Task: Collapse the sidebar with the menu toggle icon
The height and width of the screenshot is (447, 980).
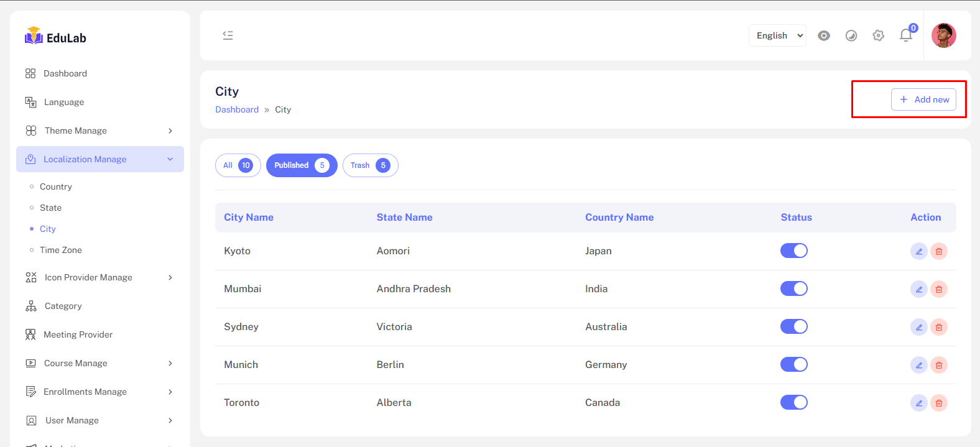Action: (x=228, y=35)
